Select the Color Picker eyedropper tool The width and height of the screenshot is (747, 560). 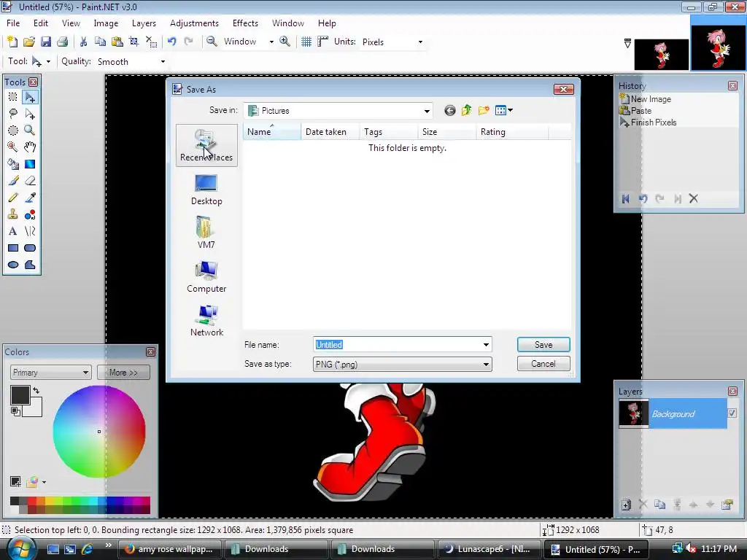(x=30, y=198)
